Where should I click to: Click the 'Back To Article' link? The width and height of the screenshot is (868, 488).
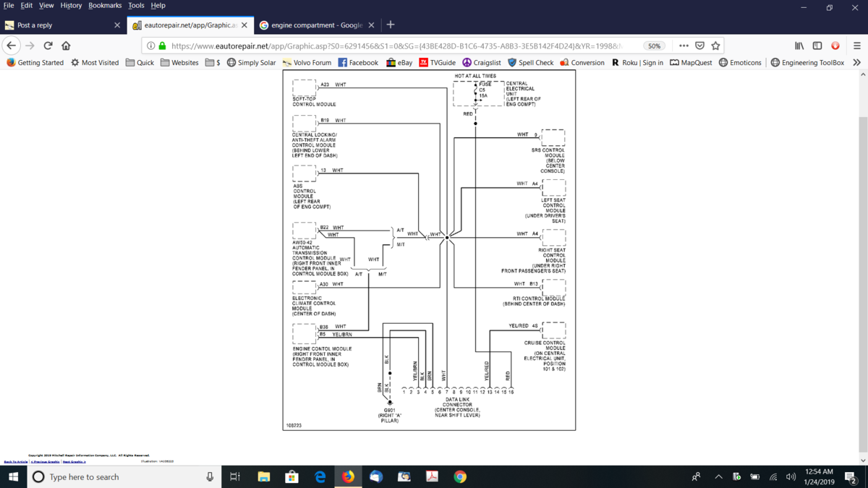tap(15, 461)
